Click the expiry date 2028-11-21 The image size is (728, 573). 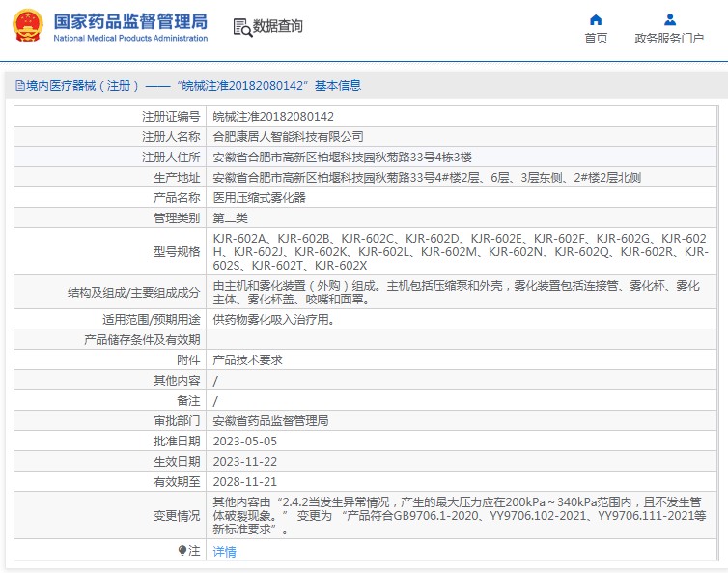(244, 481)
